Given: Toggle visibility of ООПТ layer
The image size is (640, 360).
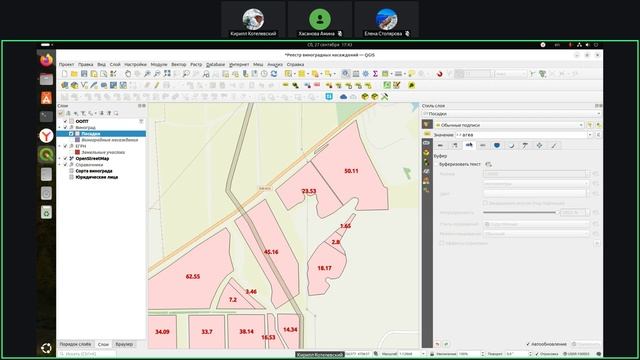Looking at the screenshot, I should 65,121.
